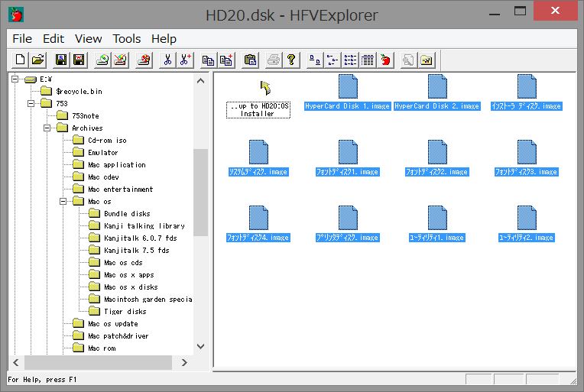The height and width of the screenshot is (392, 584).
Task: Click the green disc drive toolbar icon
Action: [102, 60]
